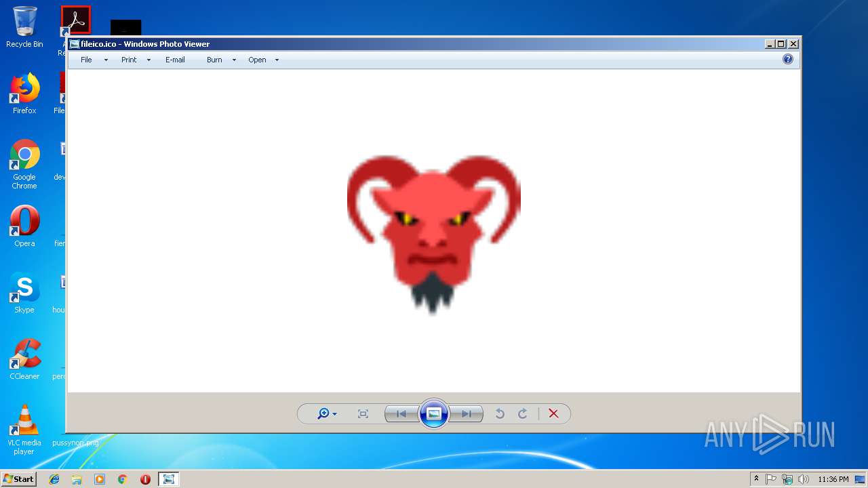Rotate the image clockwise
The image size is (868, 488).
[523, 413]
